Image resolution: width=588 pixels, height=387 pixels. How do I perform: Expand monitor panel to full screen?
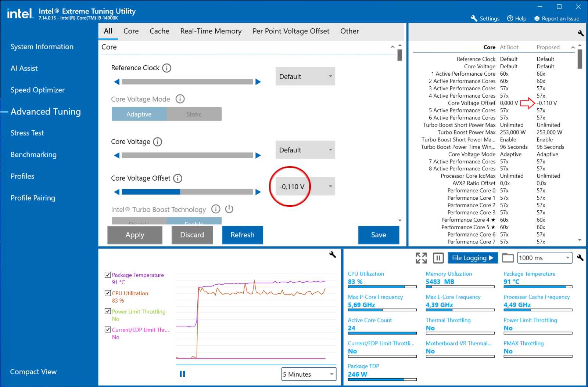(x=421, y=258)
